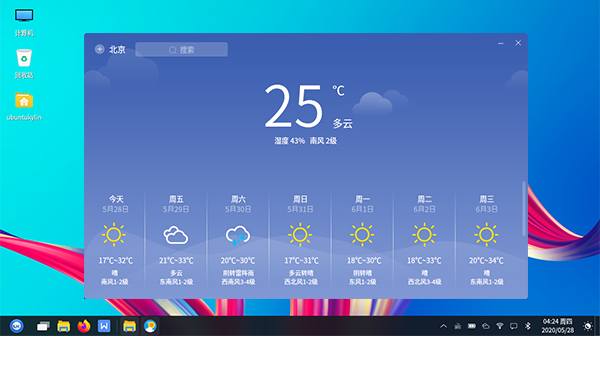Click the 5月30日 date label

pyautogui.click(x=238, y=209)
